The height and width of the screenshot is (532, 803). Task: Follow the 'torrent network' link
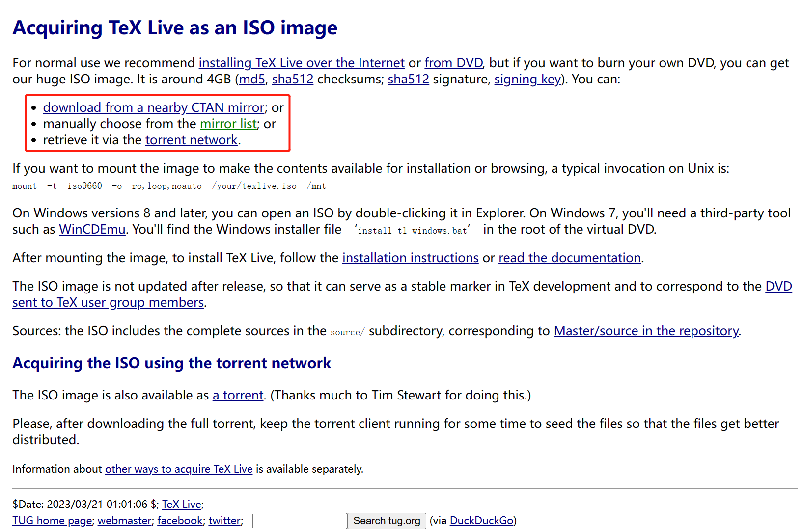point(192,140)
